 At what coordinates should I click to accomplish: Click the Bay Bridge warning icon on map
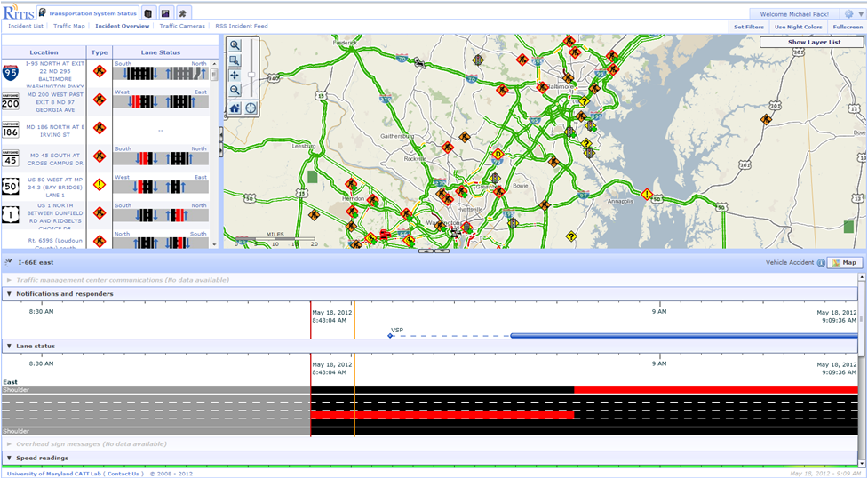point(647,195)
